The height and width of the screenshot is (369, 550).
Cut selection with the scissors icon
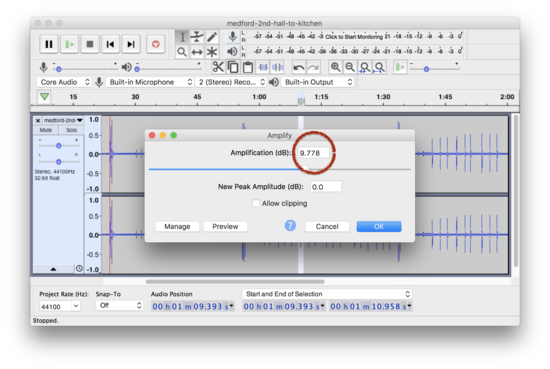pyautogui.click(x=218, y=67)
